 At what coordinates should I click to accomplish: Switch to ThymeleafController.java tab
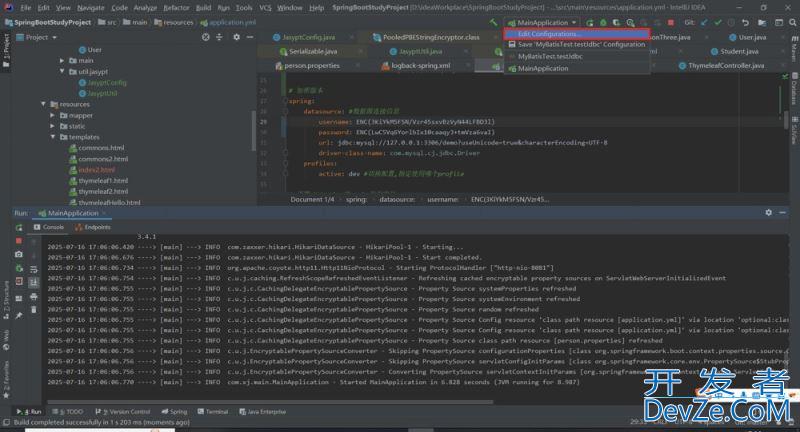[726, 66]
